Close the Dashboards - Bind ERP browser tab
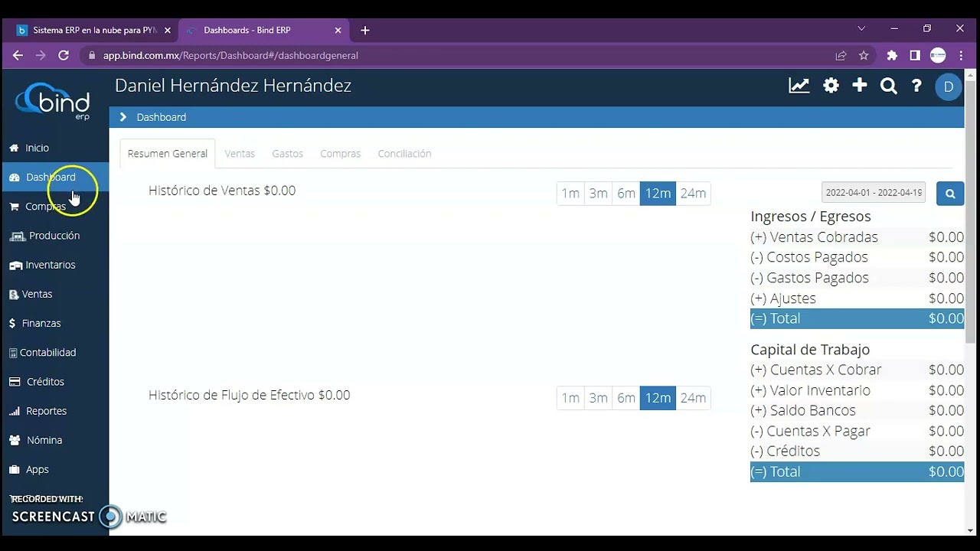980x551 pixels. [x=338, y=31]
